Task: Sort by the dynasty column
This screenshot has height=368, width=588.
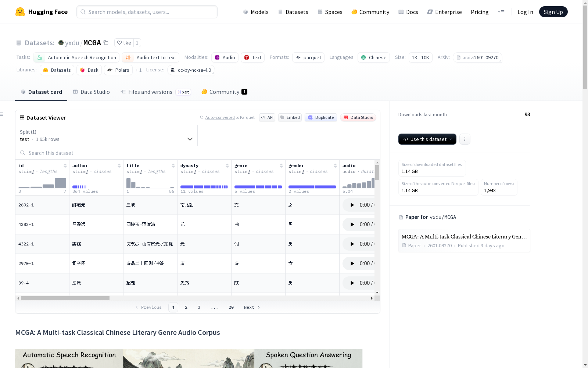Action: [227, 166]
